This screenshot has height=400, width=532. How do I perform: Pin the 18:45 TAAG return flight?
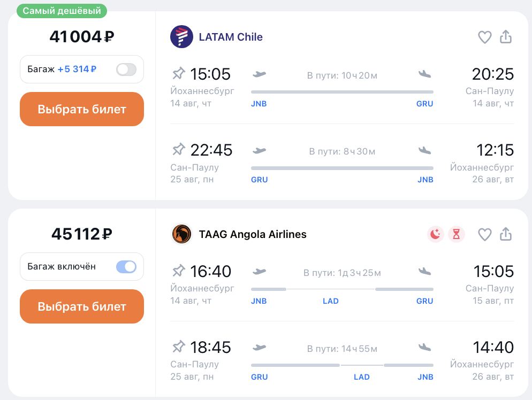(178, 347)
